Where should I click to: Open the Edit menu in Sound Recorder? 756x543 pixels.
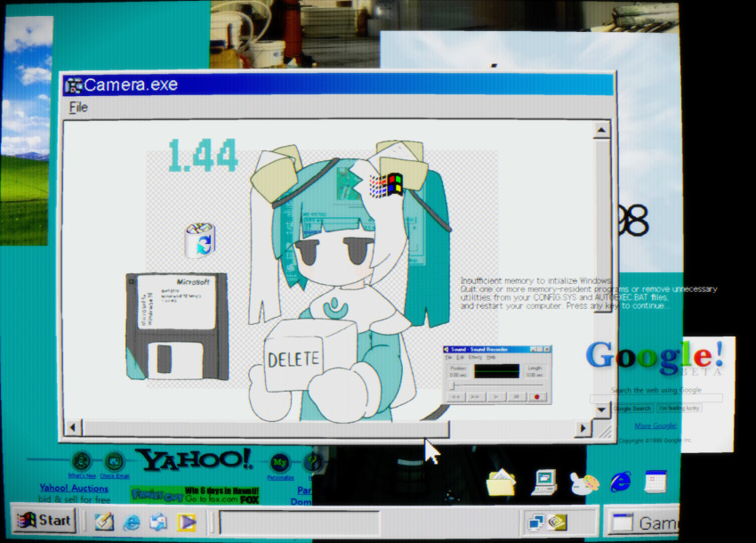(462, 357)
